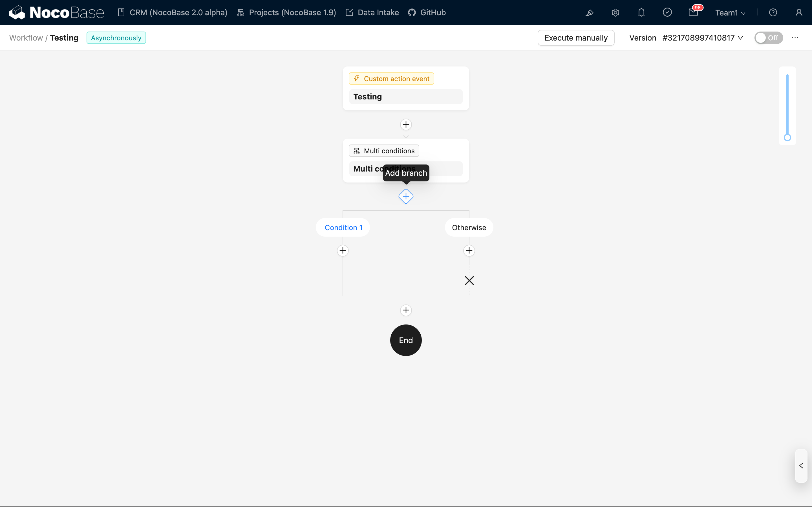Click the Add branch diamond plus icon
Viewport: 812px width, 507px height.
(x=406, y=197)
